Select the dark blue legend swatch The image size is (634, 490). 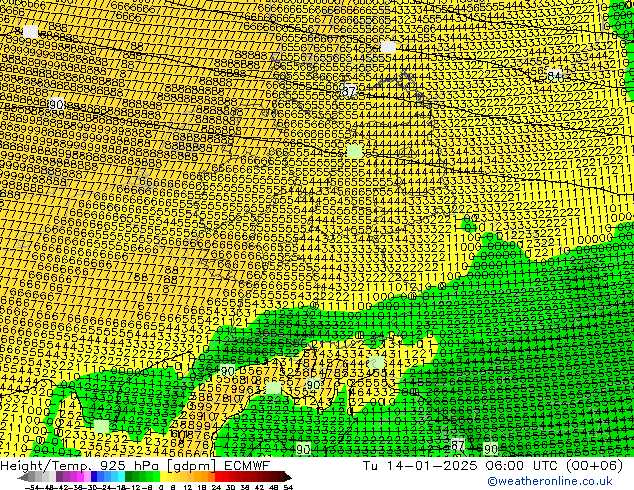coord(94,477)
